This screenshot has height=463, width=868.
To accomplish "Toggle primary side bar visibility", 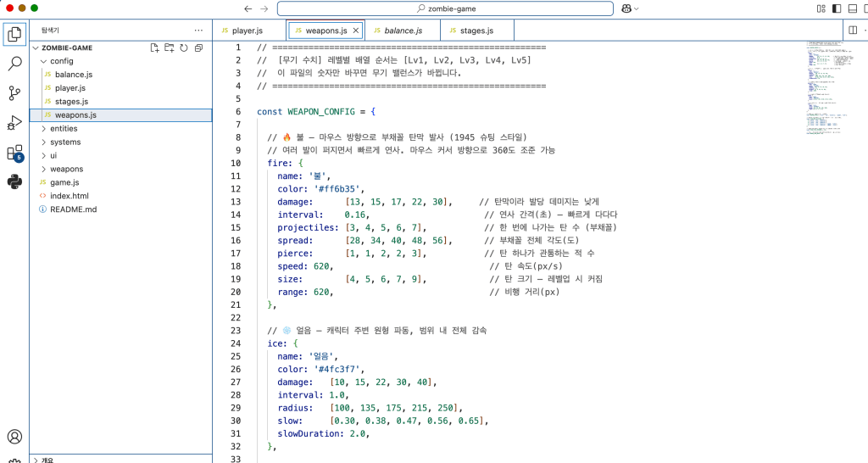I will pyautogui.click(x=837, y=8).
